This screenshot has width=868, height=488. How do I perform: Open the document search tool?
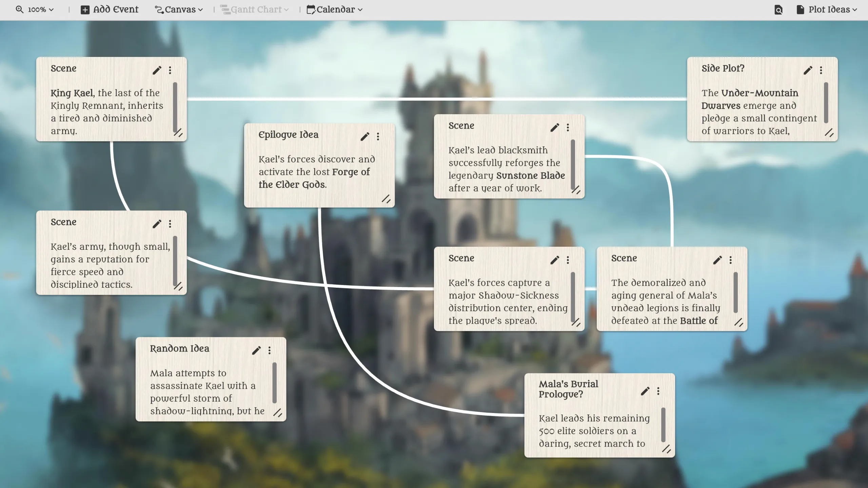click(778, 10)
